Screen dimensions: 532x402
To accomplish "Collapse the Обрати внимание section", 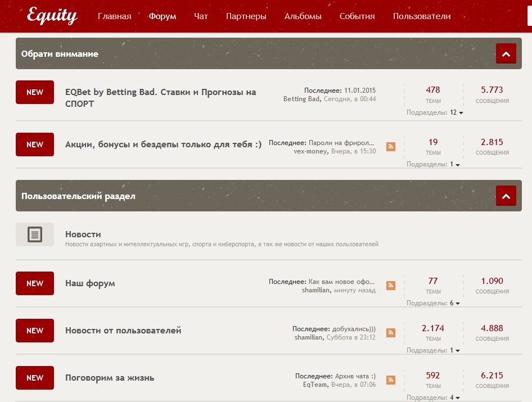I will click(506, 54).
